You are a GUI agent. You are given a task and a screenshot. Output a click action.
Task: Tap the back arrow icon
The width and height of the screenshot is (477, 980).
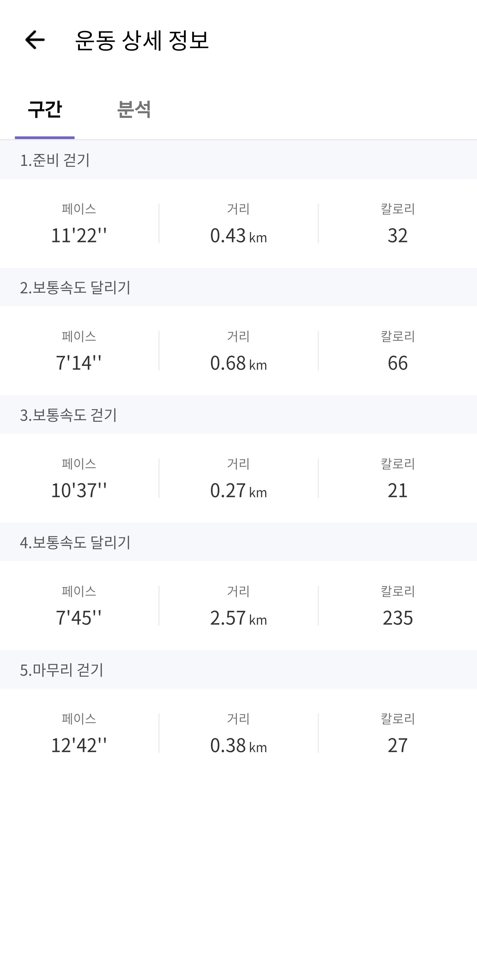[35, 40]
